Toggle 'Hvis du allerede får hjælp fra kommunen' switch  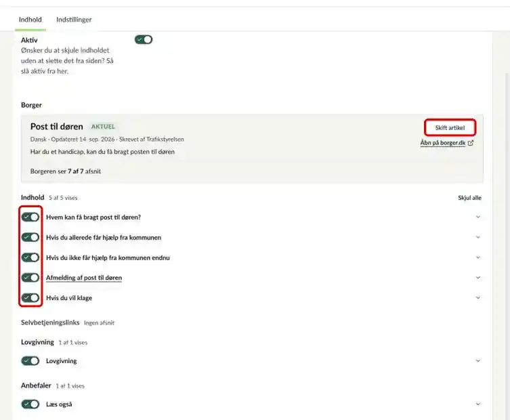(x=30, y=237)
